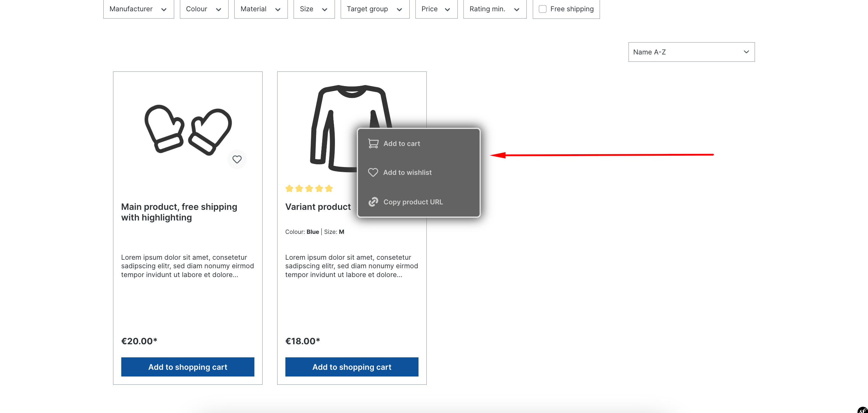Click the Lorem ipsum description under Main product
This screenshot has height=413, width=868.
pos(187,266)
